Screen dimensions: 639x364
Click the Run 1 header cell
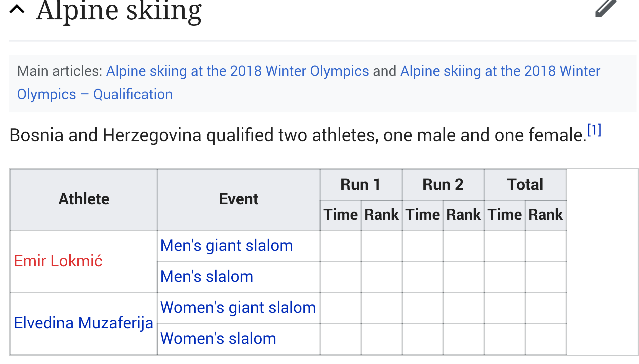(x=361, y=185)
